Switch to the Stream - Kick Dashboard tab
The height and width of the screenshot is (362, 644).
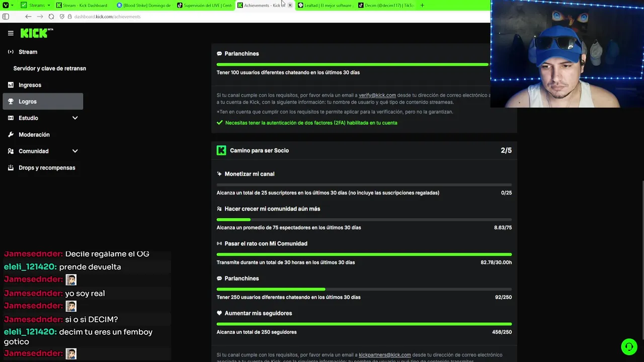pos(84,5)
